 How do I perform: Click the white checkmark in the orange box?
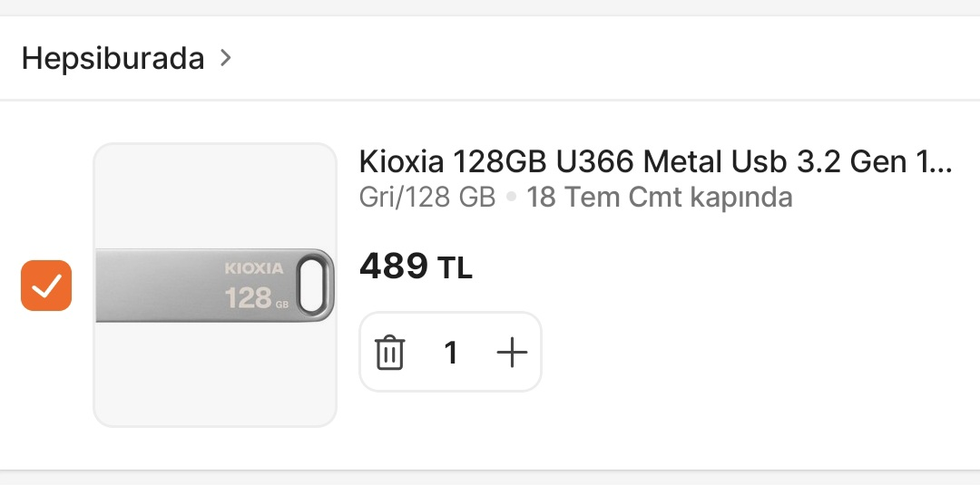coord(46,286)
